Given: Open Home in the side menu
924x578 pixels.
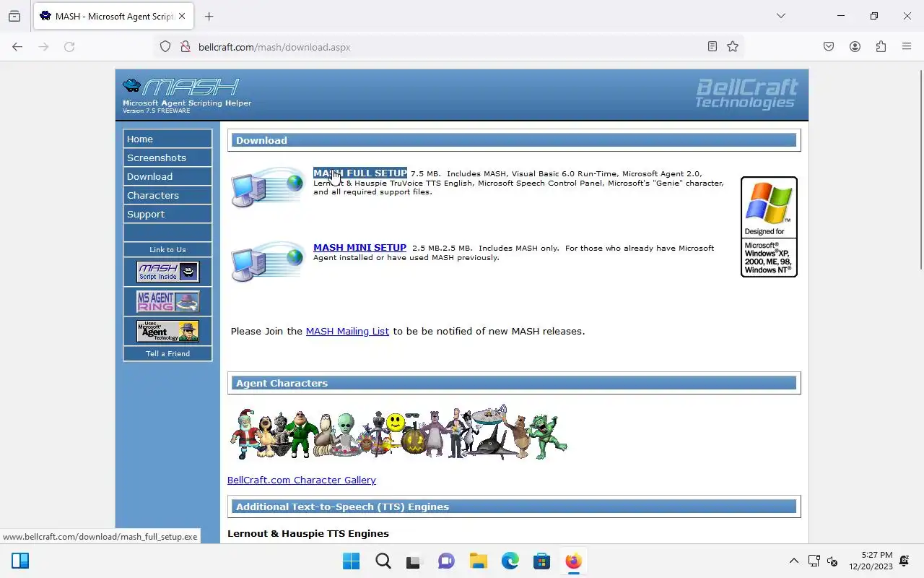Looking at the screenshot, I should click(x=167, y=139).
